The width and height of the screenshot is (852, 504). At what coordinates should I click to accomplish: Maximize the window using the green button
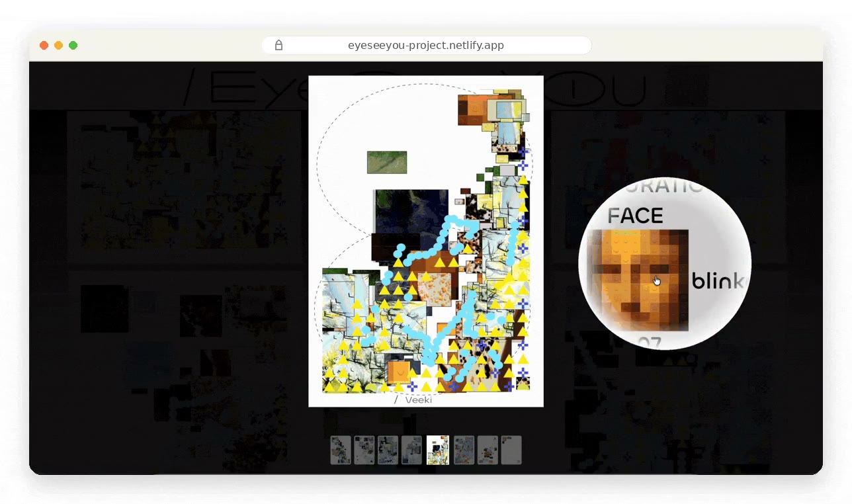73,45
